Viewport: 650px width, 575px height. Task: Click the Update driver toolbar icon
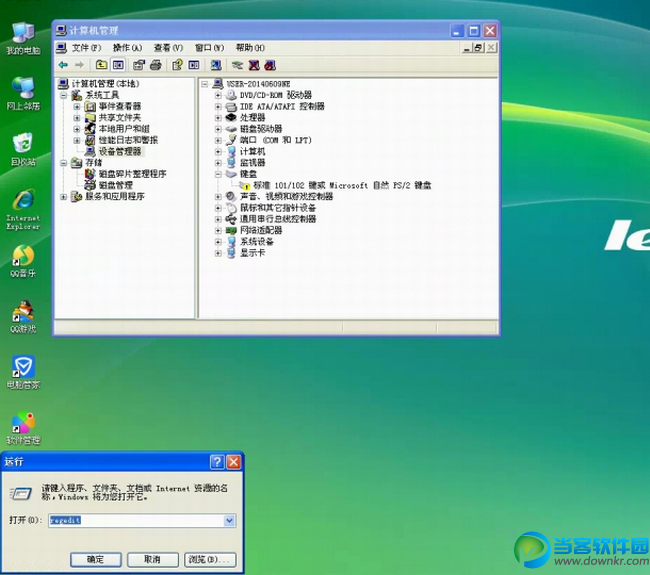point(237,65)
